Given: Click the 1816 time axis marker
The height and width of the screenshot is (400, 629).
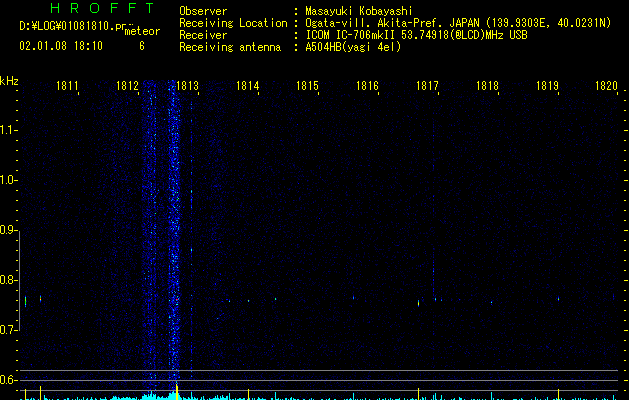Looking at the screenshot, I should pos(367,86).
